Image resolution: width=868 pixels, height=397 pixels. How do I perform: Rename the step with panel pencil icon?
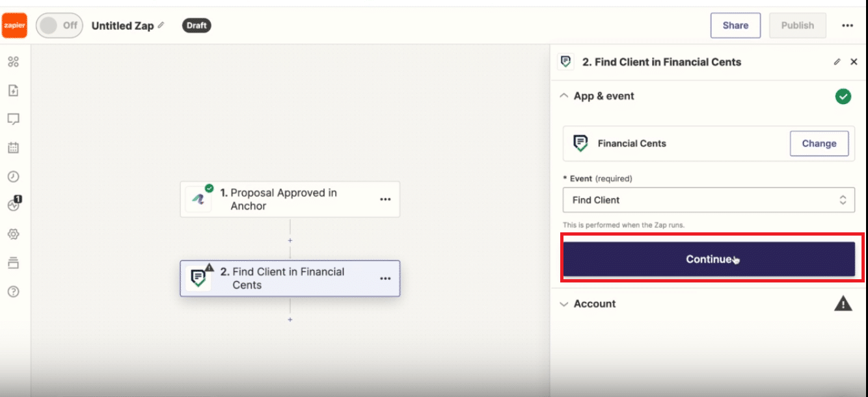pyautogui.click(x=837, y=62)
